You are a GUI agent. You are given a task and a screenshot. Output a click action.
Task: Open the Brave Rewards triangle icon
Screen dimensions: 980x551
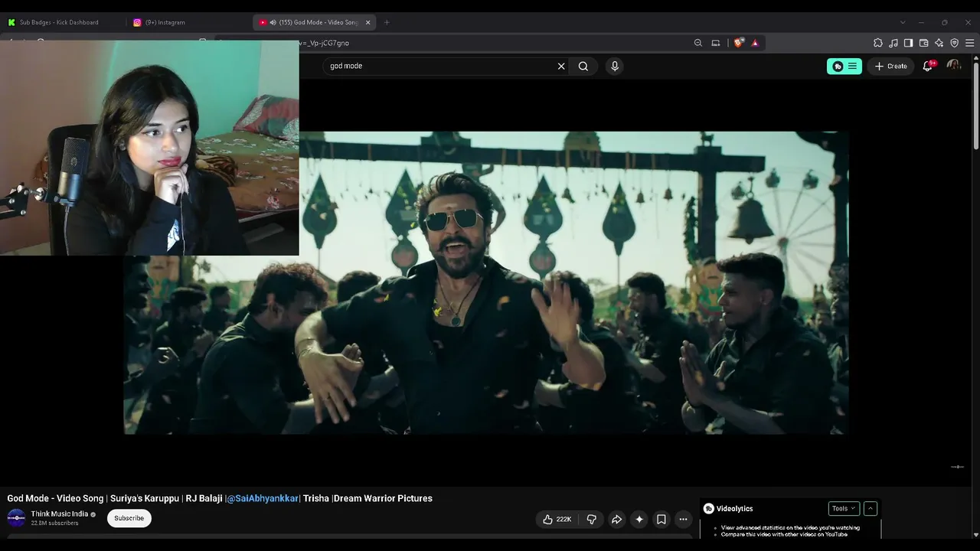tap(755, 43)
